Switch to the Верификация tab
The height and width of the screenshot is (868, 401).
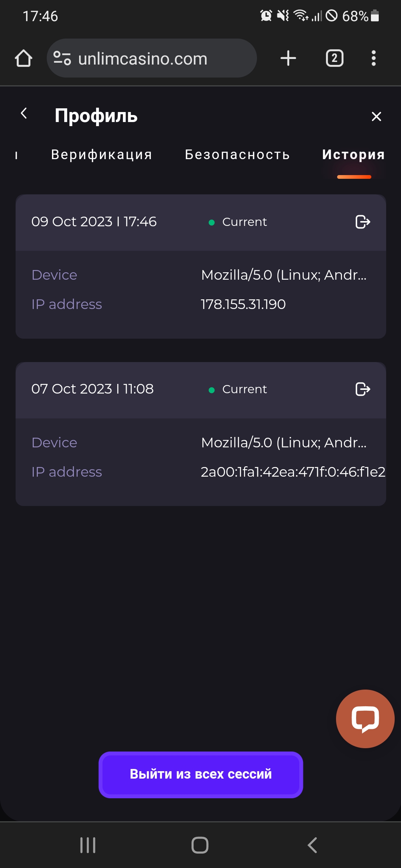102,155
